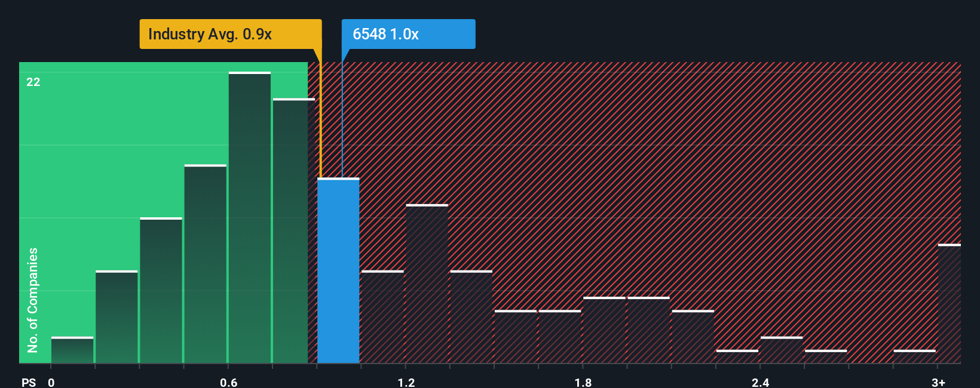Click the 3+ overflow bar at the right edge
This screenshot has width=980, height=388.
pos(949,303)
